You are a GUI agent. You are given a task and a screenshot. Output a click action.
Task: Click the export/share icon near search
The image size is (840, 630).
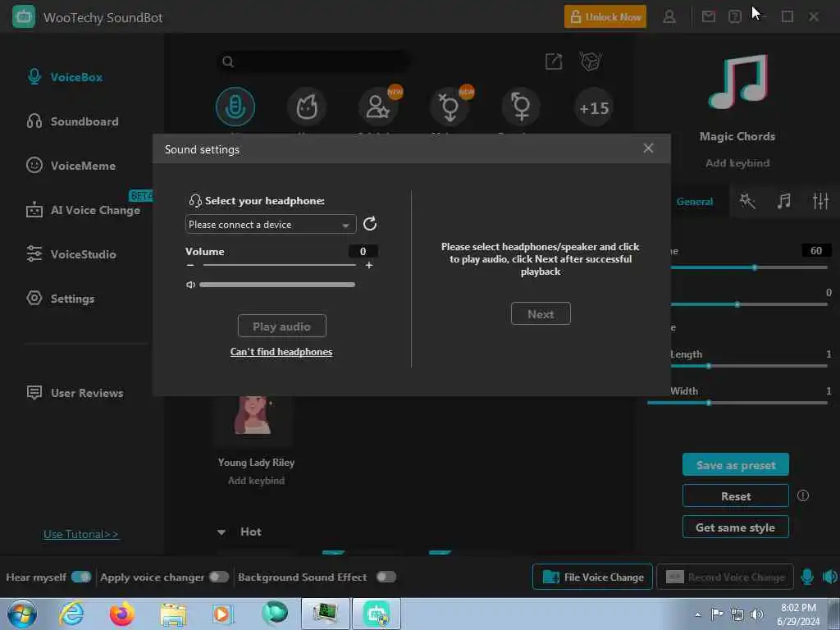554,62
